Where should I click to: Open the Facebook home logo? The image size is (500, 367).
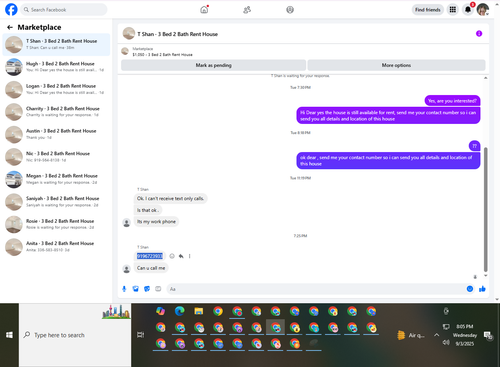(x=11, y=10)
